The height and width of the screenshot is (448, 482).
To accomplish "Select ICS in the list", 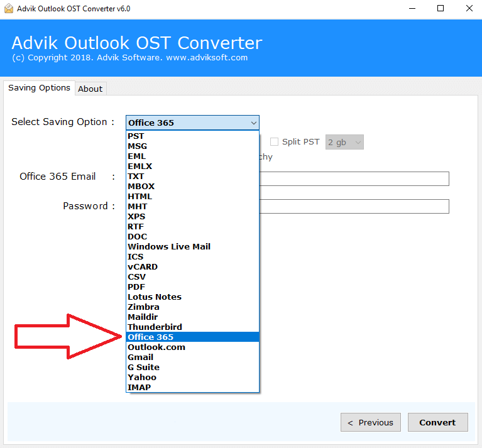I will tap(192, 256).
